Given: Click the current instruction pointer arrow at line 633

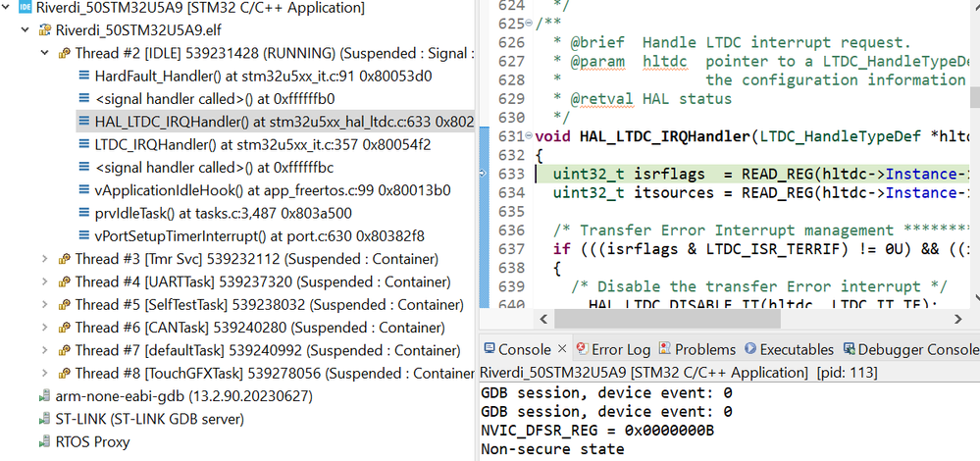Looking at the screenshot, I should [x=483, y=174].
